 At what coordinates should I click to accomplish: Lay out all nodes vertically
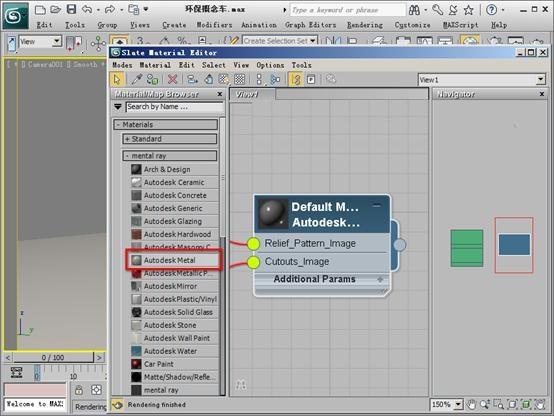pos(260,79)
